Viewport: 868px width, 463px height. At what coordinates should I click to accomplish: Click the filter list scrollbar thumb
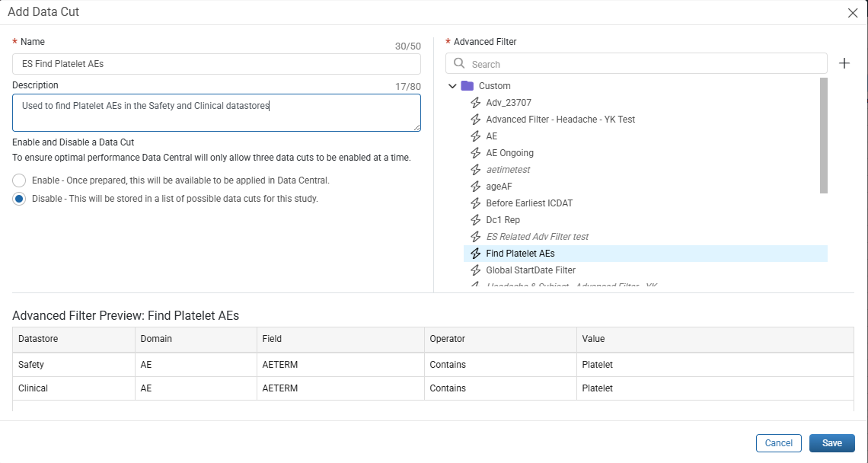[824, 136]
